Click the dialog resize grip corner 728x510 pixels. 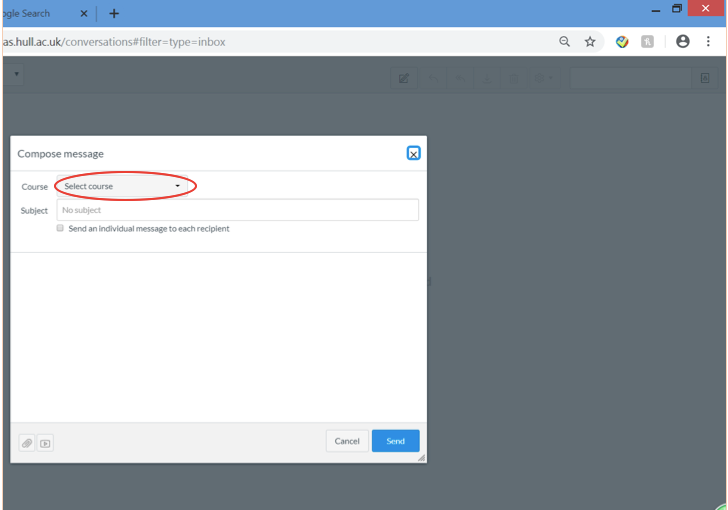[421, 458]
